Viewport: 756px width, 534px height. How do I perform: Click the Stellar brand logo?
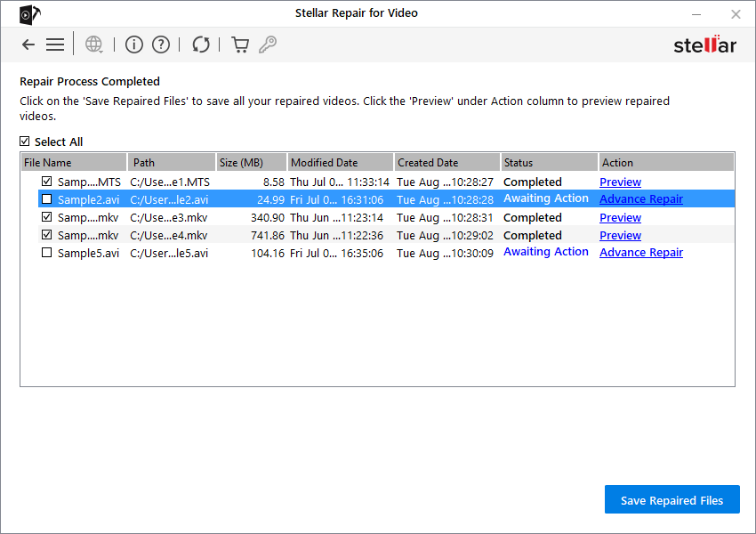click(x=705, y=44)
